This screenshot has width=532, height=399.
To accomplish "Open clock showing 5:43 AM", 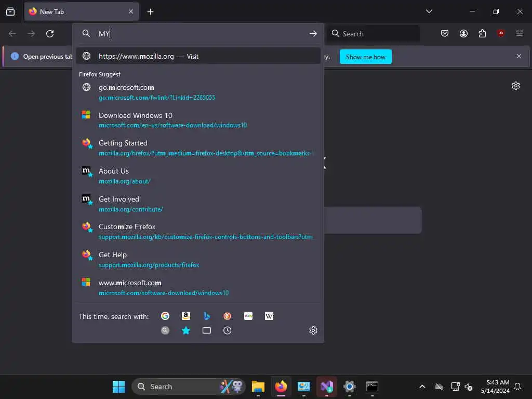I will pyautogui.click(x=495, y=387).
